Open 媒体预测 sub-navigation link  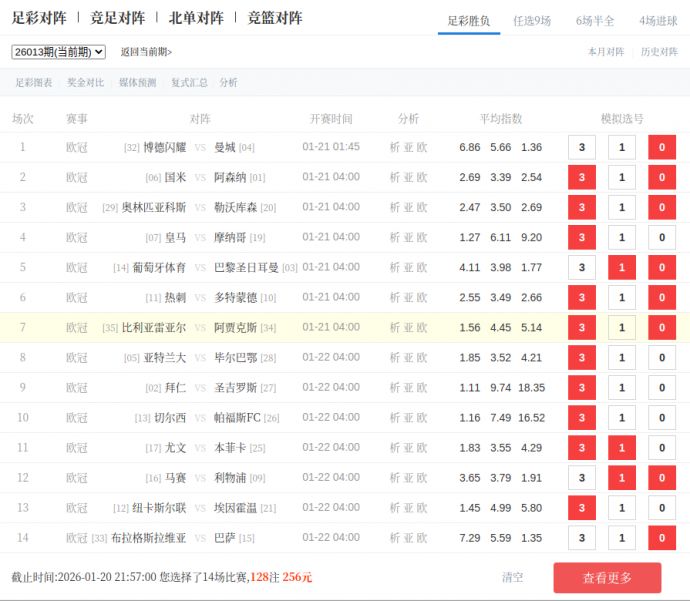coord(137,83)
